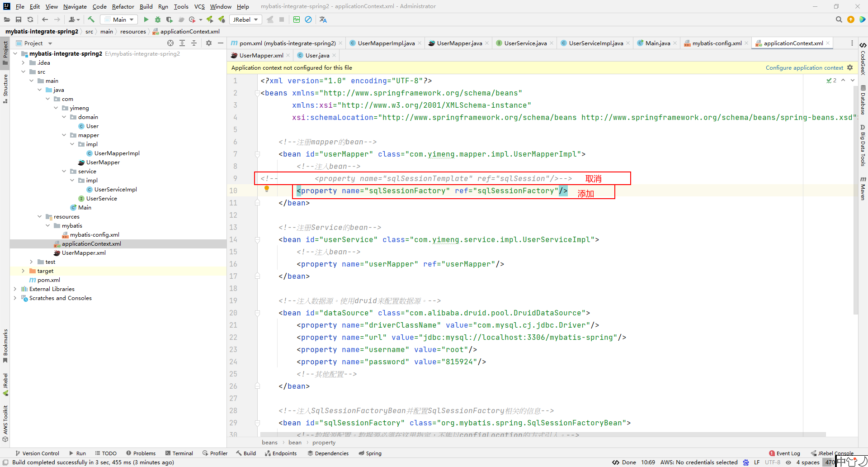Click Configure application context link
The image size is (868, 467).
point(804,67)
